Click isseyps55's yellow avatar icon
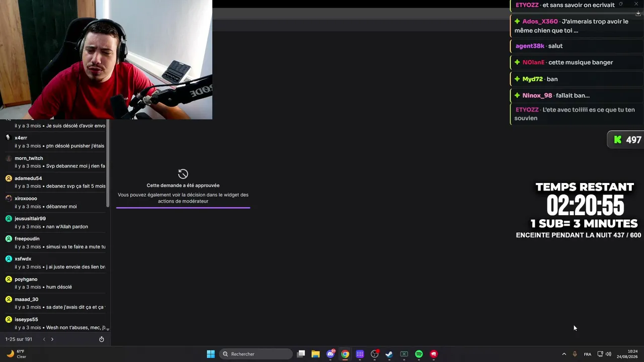Screen dimensions: 644x362 pyautogui.click(x=8, y=319)
